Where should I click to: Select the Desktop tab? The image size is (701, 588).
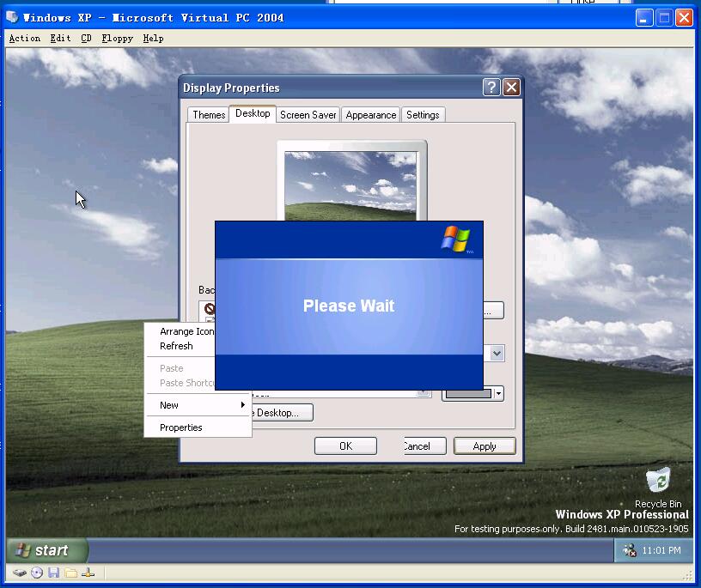(x=253, y=113)
